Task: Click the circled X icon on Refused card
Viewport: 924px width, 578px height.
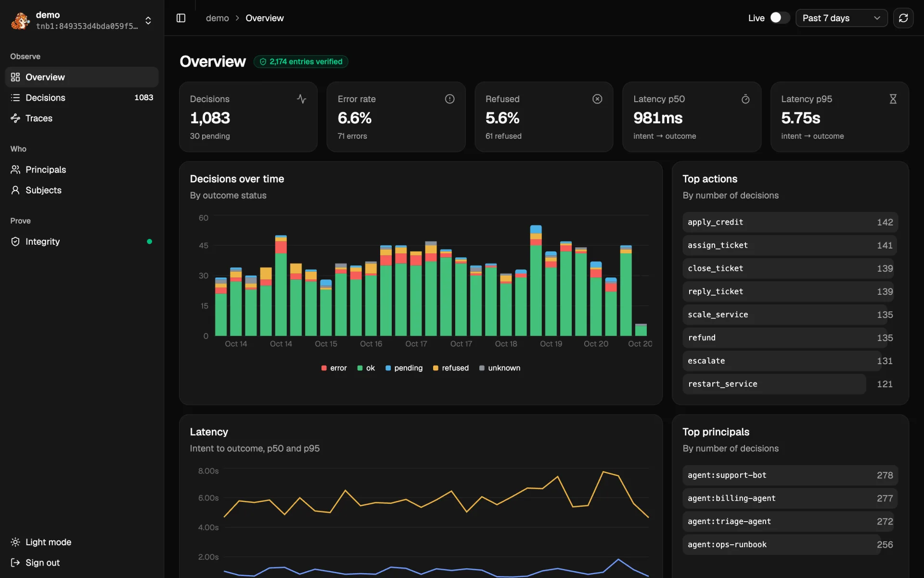Action: (597, 99)
